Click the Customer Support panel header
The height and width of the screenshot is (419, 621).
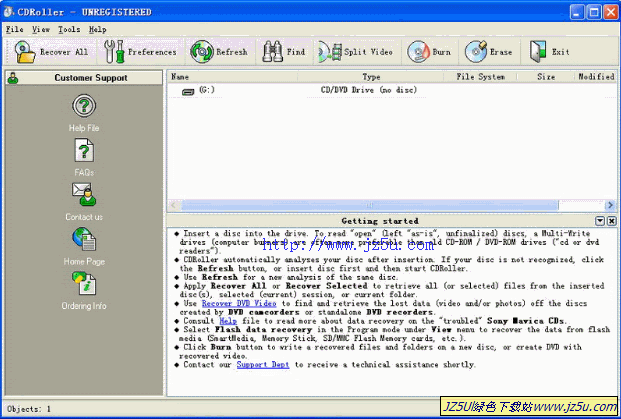84,78
